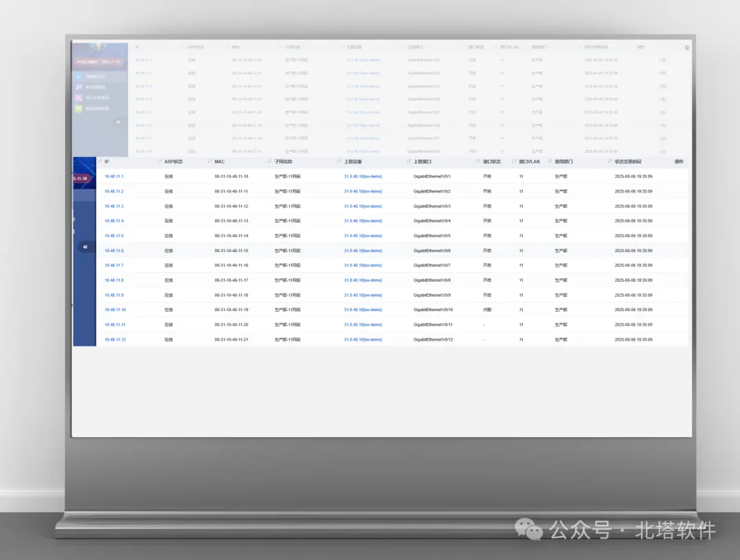Viewport: 740px width, 560px height.
Task: Click sort icon beside sharp 上联设备 header
Action: tap(339, 162)
